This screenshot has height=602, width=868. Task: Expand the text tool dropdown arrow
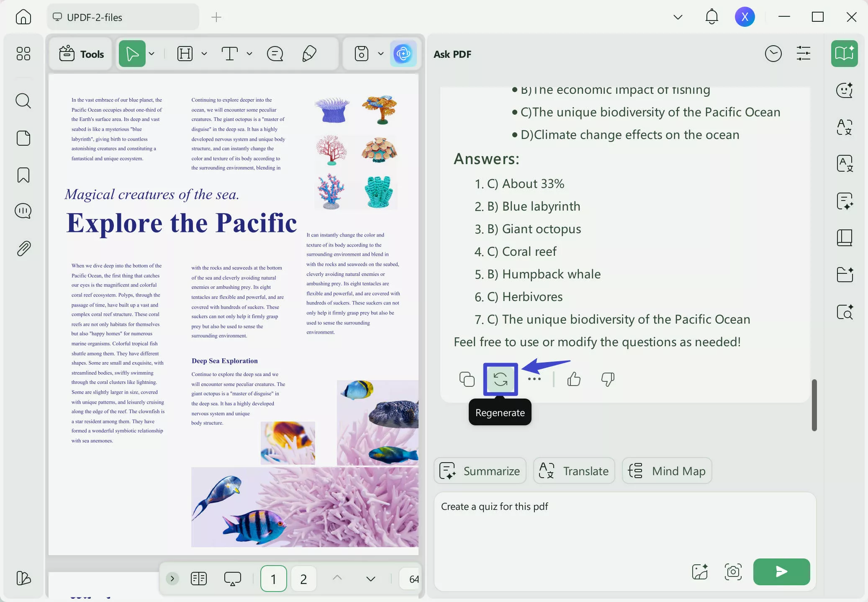click(x=249, y=54)
